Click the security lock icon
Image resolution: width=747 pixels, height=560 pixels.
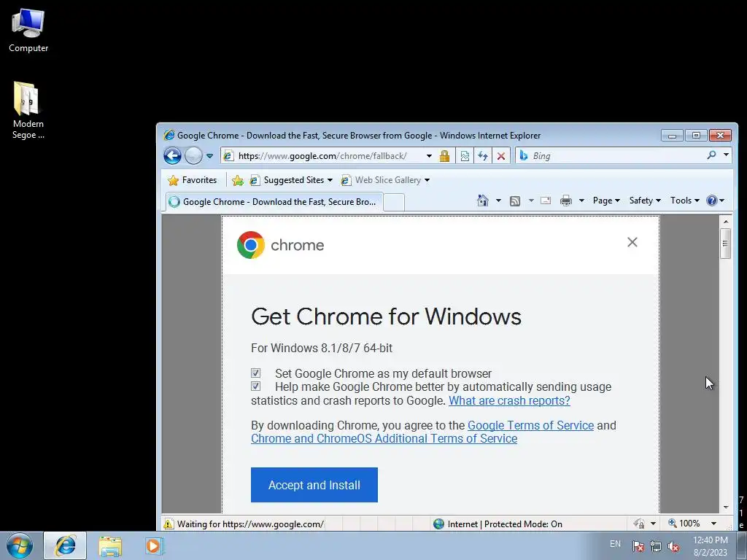pyautogui.click(x=444, y=156)
